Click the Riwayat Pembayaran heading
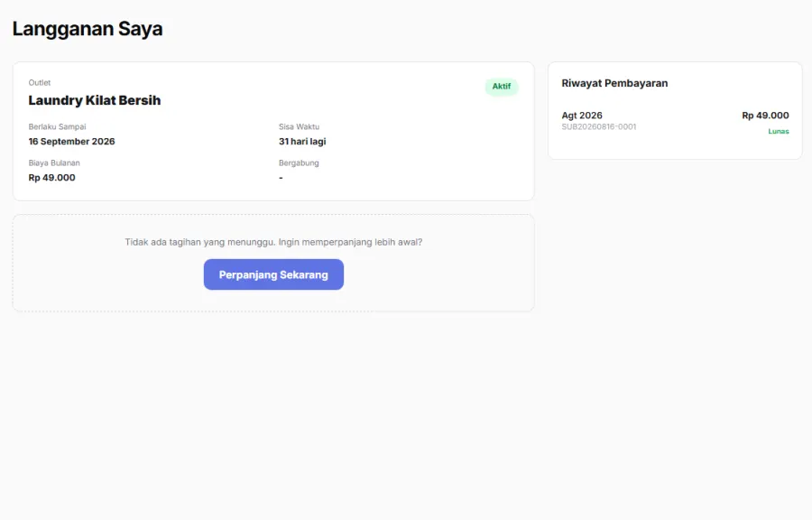Screen dimensions: 812x520 [x=614, y=83]
